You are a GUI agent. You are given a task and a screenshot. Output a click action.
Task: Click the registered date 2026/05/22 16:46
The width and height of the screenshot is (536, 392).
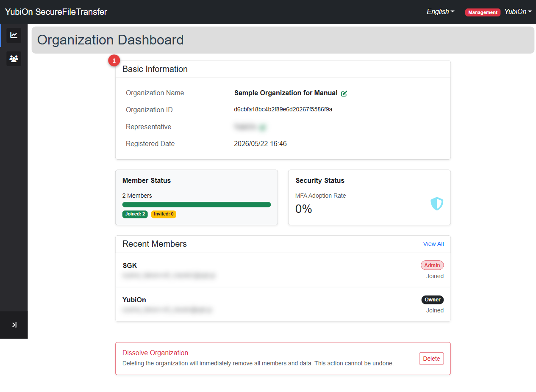261,144
